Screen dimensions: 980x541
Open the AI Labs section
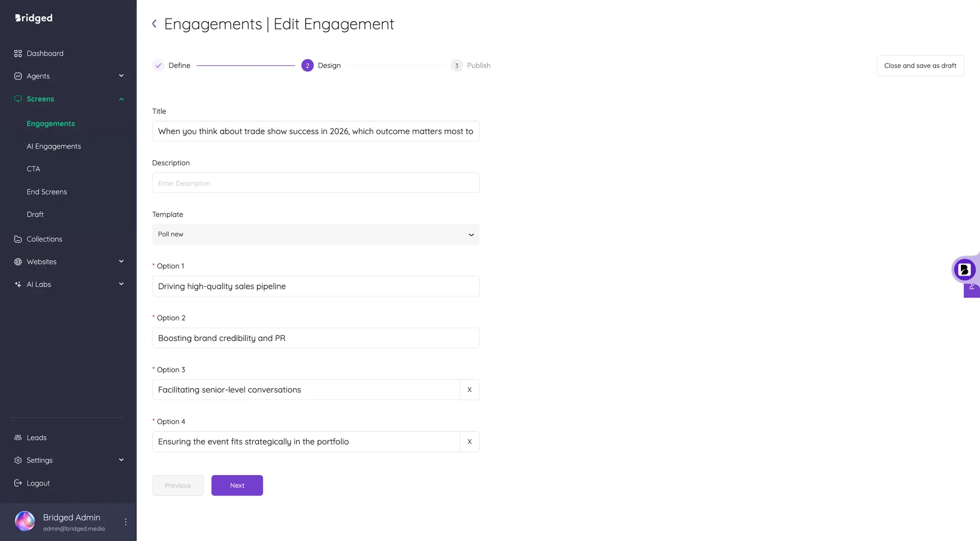point(38,284)
